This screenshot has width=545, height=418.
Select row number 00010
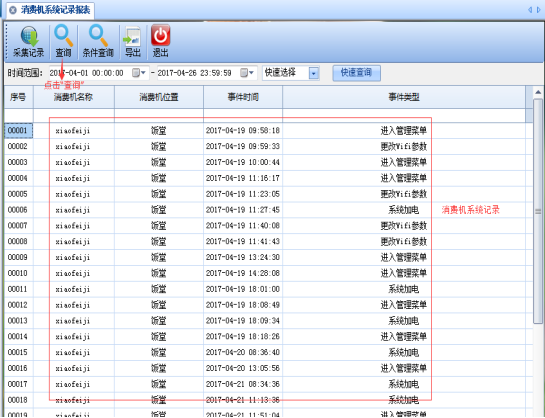17,273
